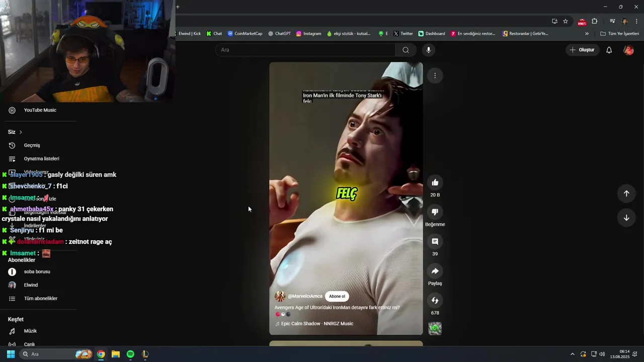Go to the previous short
This screenshot has width=644, height=362.
[626, 194]
